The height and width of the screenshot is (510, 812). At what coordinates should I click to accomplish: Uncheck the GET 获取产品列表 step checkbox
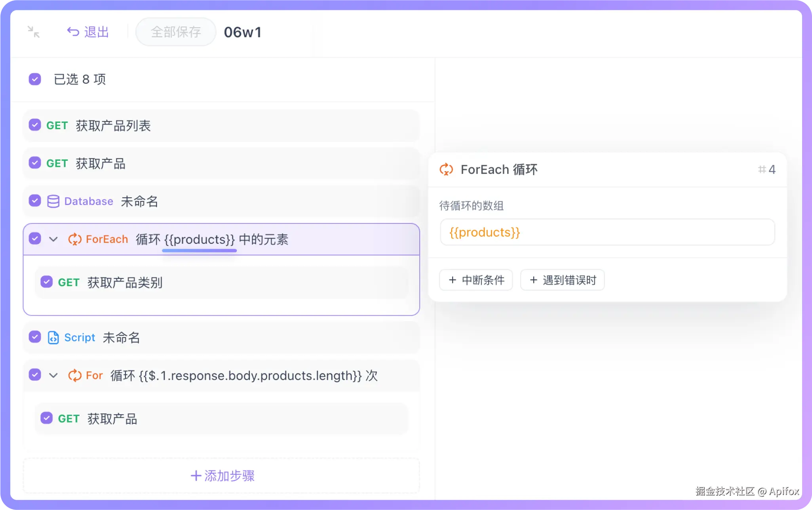(35, 125)
